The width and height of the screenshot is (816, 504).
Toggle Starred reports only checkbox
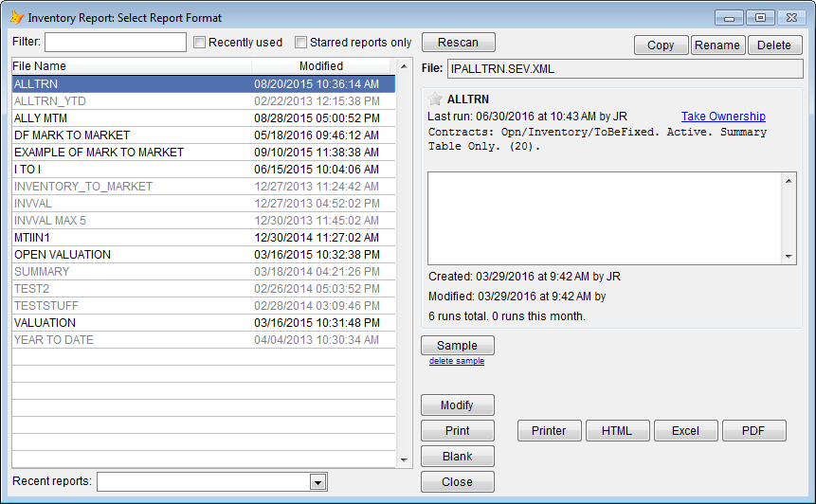pyautogui.click(x=300, y=42)
